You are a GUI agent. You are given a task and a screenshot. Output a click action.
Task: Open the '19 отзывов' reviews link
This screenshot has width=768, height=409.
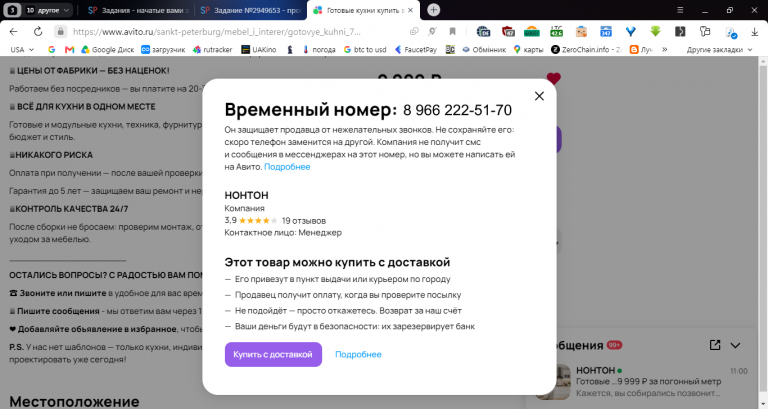pyautogui.click(x=304, y=220)
